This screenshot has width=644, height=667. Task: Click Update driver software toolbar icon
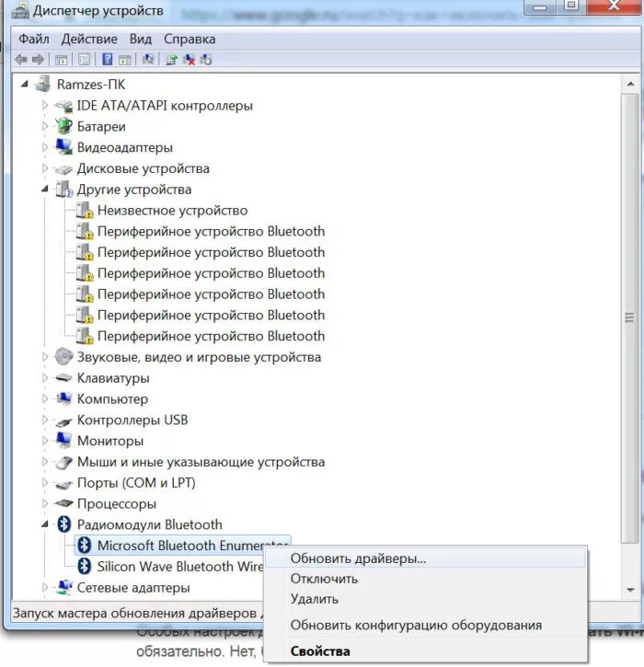[171, 60]
